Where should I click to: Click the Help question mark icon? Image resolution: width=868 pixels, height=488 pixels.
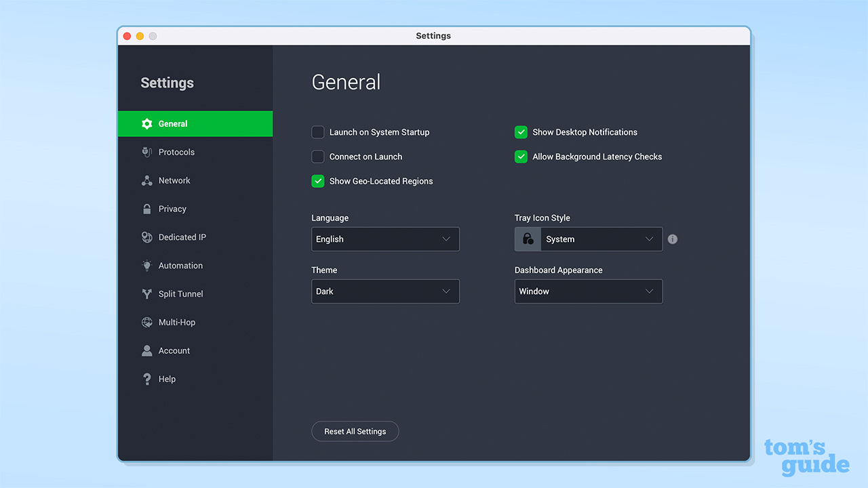tap(146, 379)
